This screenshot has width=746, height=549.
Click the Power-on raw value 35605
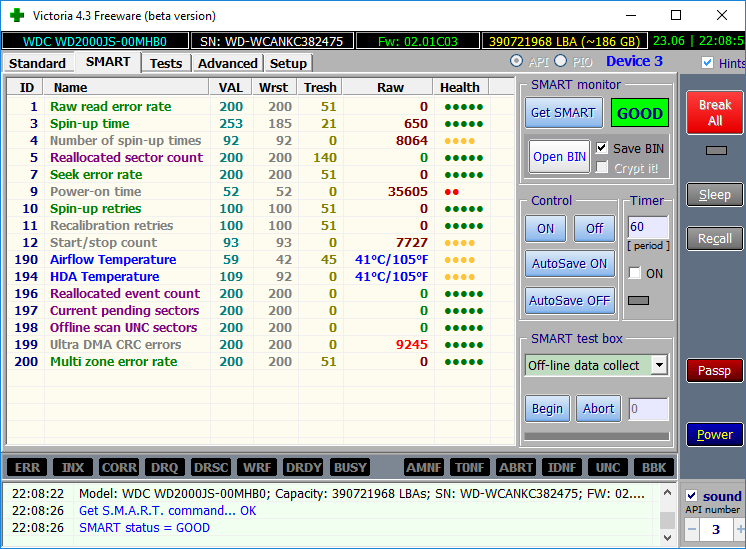[x=408, y=192]
